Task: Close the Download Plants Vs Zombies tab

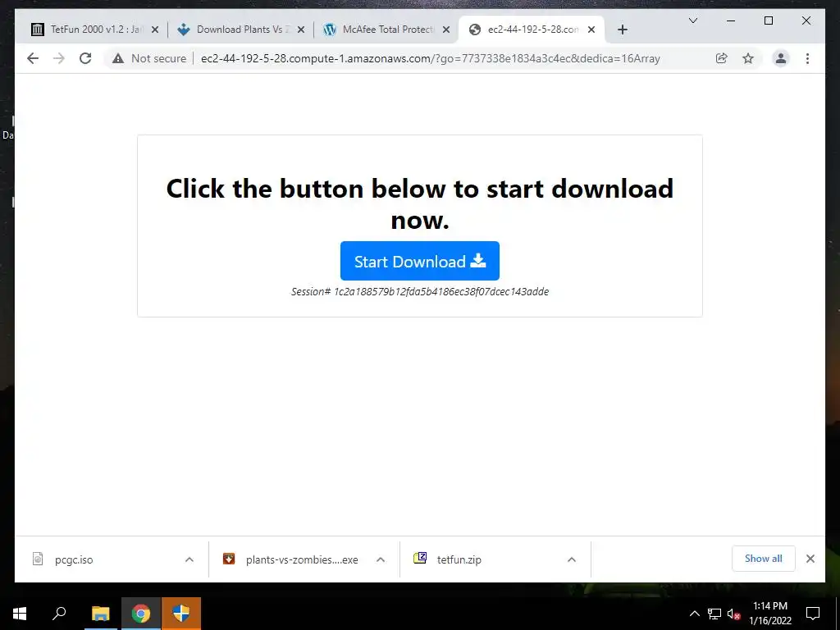Action: click(x=301, y=30)
